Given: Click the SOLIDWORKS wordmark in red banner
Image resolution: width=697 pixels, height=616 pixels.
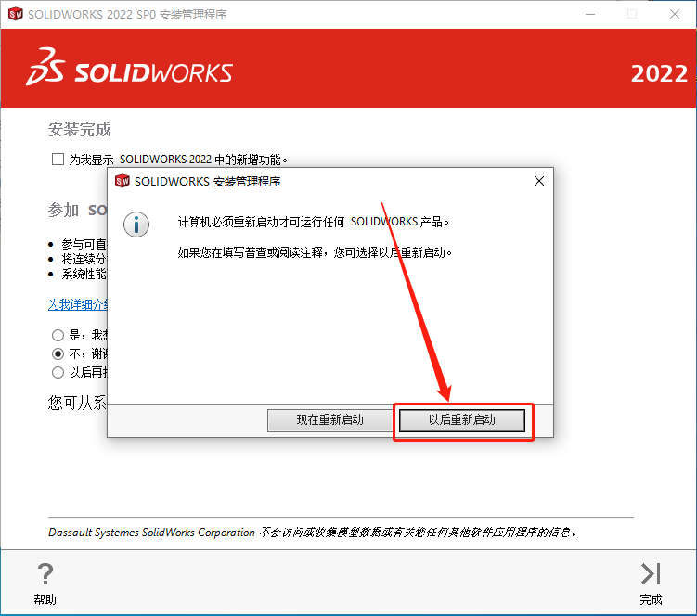Looking at the screenshot, I should 153,73.
